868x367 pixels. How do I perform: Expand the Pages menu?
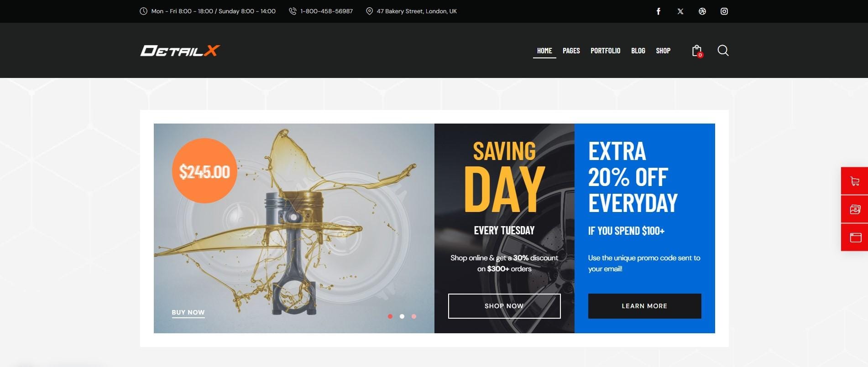(x=571, y=51)
